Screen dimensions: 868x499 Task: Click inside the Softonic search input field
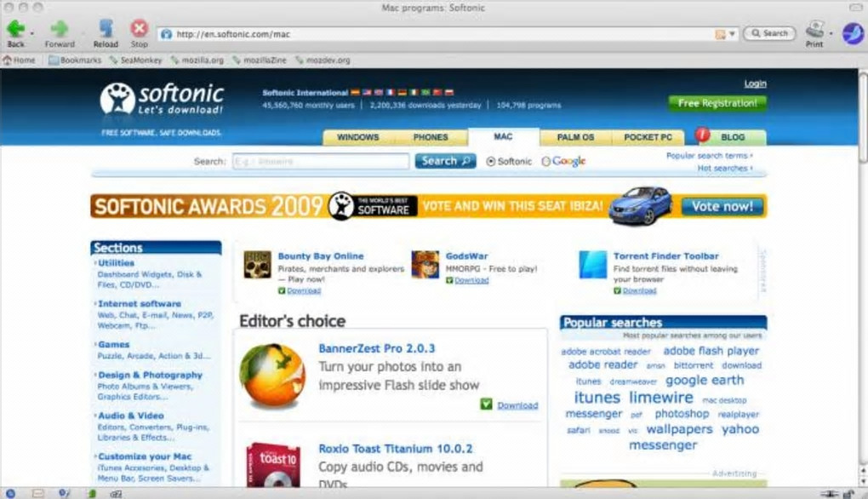point(321,161)
